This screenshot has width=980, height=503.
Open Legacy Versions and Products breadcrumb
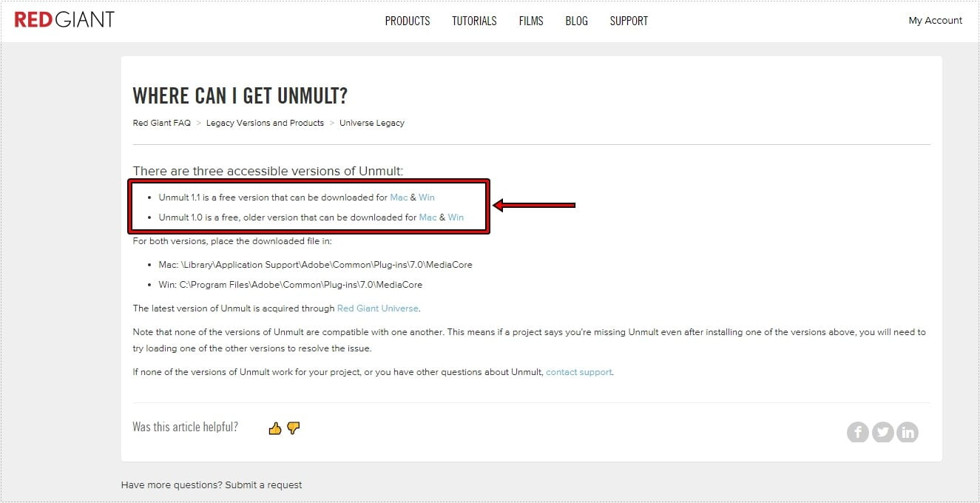[265, 123]
